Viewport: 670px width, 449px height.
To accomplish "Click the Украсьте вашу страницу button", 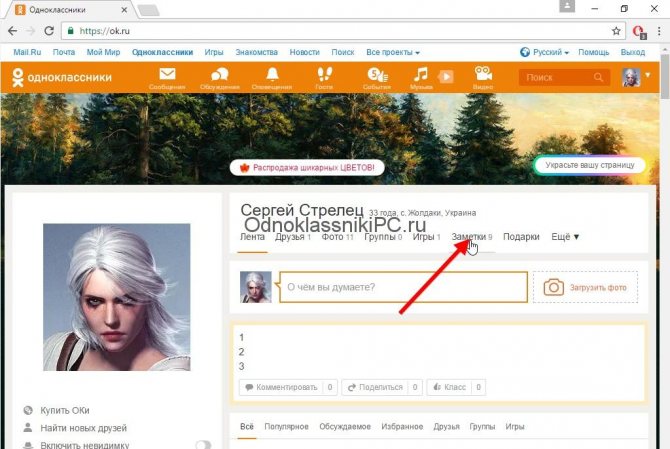I will [589, 165].
